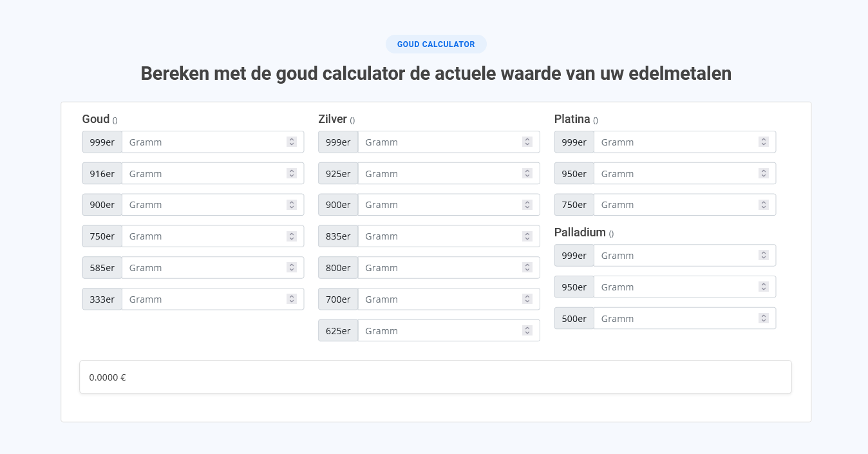The width and height of the screenshot is (868, 454).
Task: Click the Goud 585er spinner control
Action: (x=292, y=268)
